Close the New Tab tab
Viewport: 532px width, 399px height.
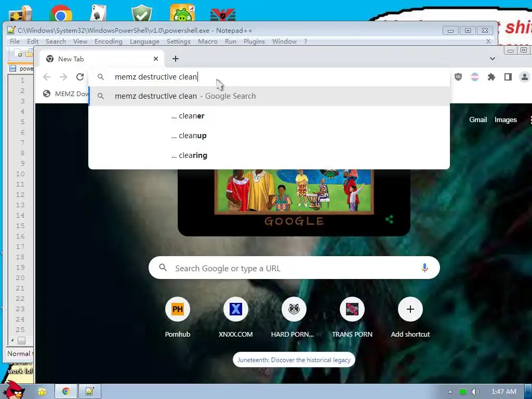156,59
